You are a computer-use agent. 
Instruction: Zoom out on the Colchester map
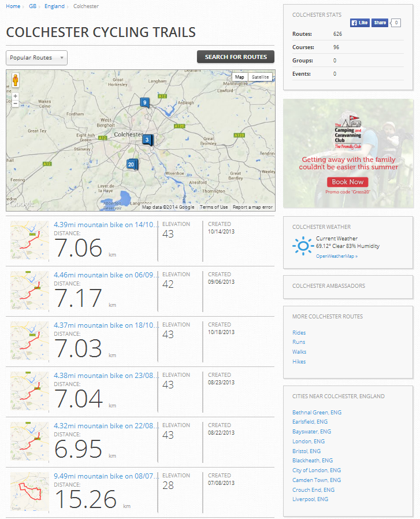click(15, 103)
